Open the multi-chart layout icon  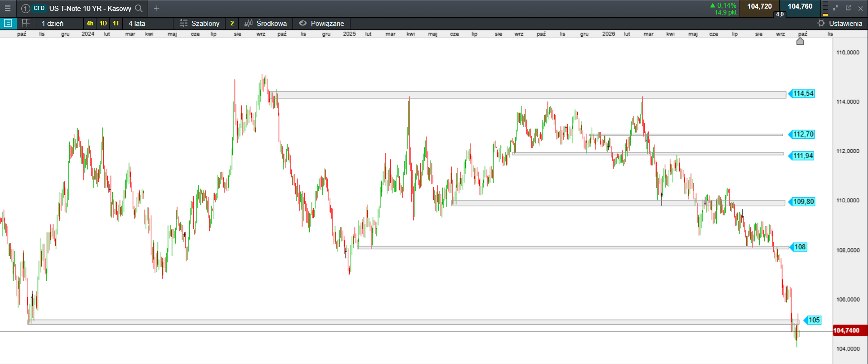coord(26,23)
